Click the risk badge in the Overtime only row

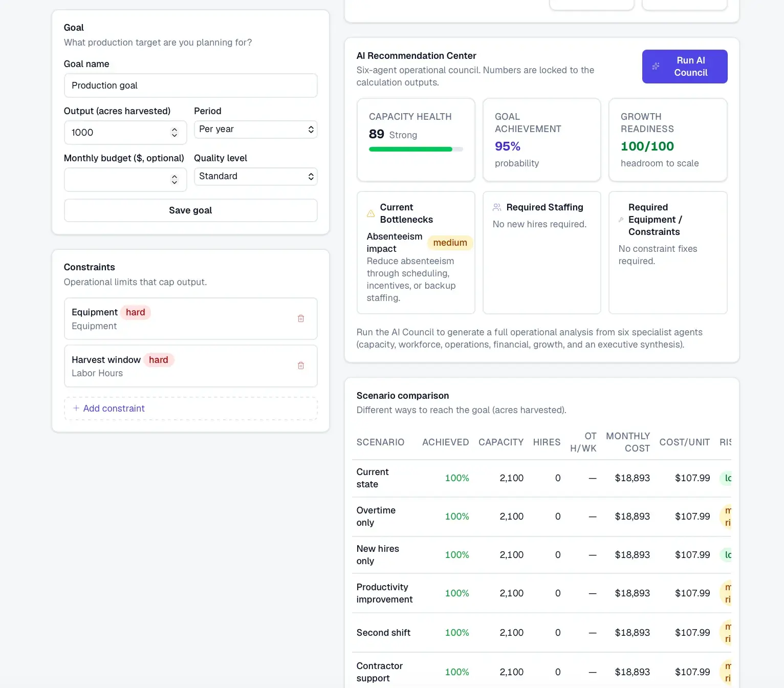(726, 517)
